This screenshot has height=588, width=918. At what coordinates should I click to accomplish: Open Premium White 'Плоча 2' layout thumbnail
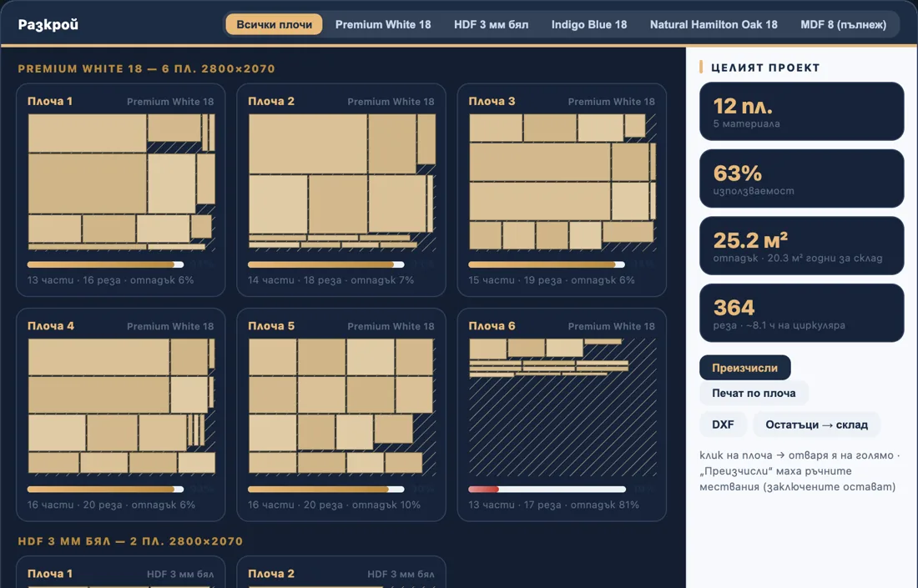342,183
